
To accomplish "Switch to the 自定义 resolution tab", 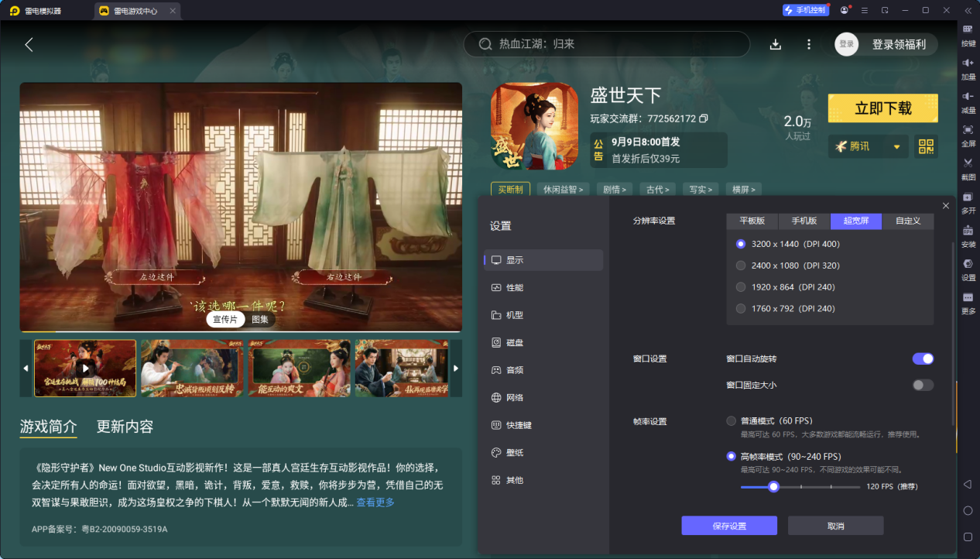I will click(x=908, y=221).
